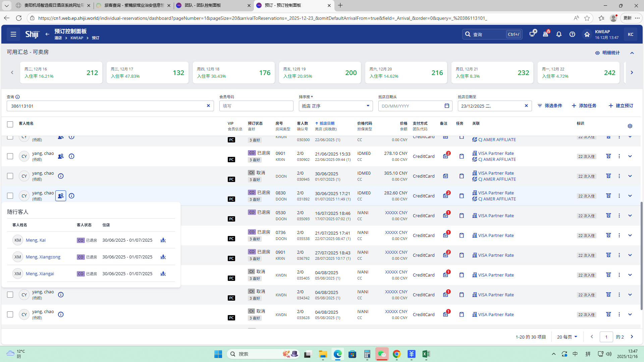Open WeChat from the taskbar
This screenshot has width=644, height=362.
[382, 354]
